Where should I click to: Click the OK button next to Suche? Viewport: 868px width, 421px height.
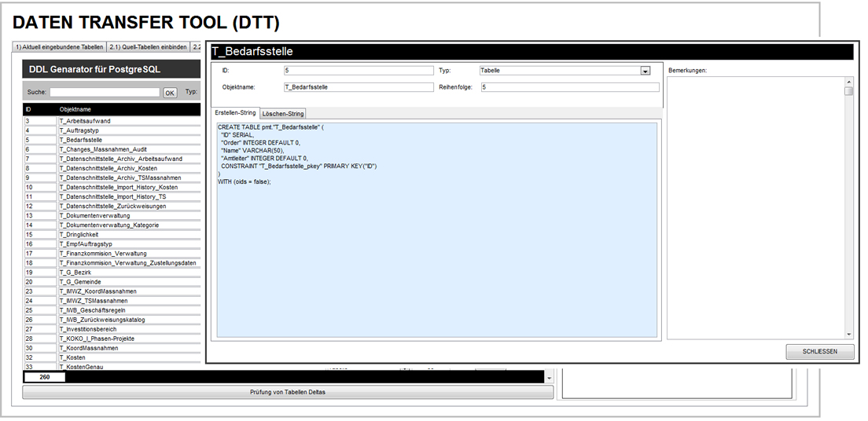pyautogui.click(x=170, y=93)
